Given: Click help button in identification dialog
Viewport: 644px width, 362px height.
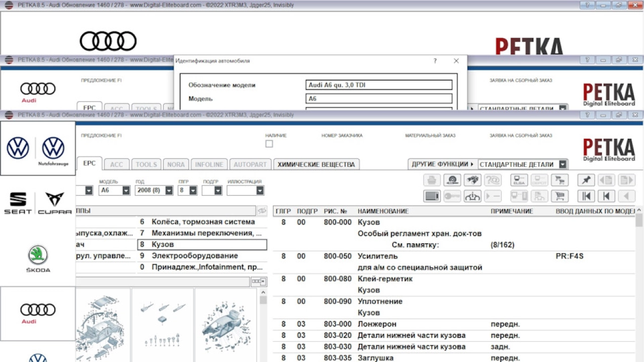Looking at the screenshot, I should pyautogui.click(x=435, y=61).
